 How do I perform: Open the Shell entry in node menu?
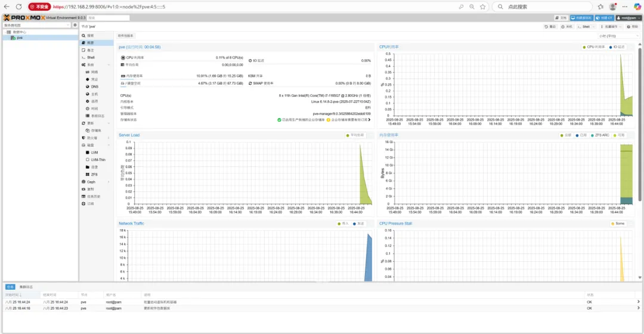(91, 57)
